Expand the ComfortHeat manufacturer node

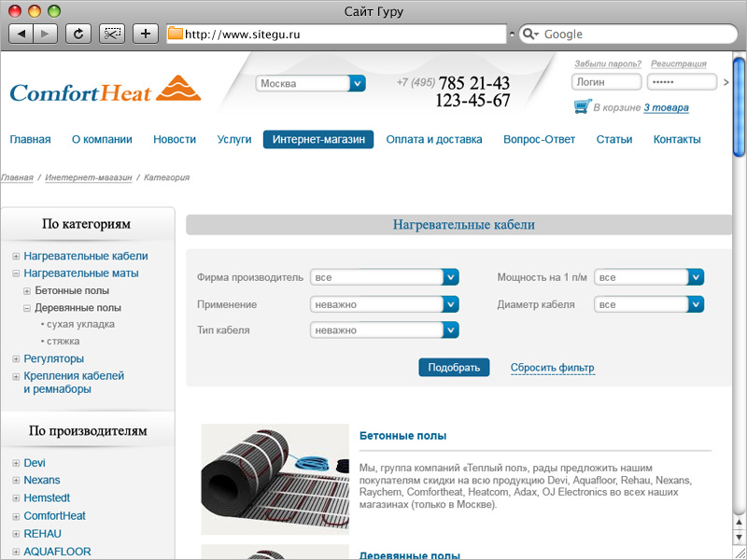point(16,516)
